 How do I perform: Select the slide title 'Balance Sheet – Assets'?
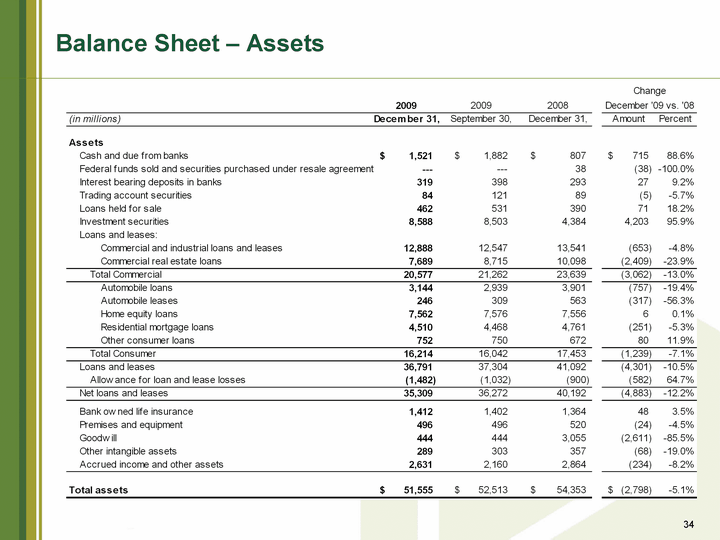coord(190,43)
